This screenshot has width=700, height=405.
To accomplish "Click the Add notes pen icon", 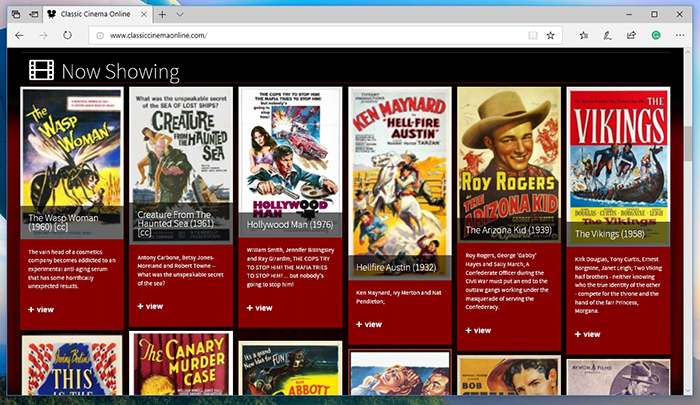I will tap(607, 35).
